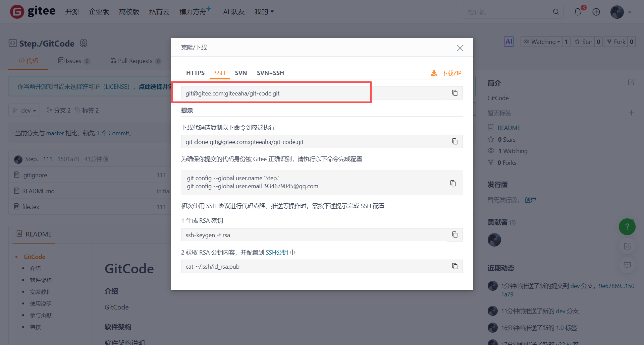Open the README.md file
Viewport: 644px width, 345px height.
click(x=38, y=191)
